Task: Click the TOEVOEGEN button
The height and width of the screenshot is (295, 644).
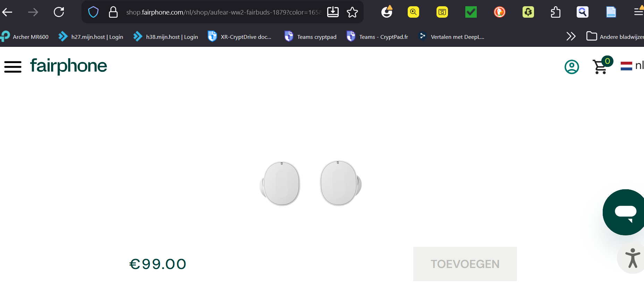Action: (x=465, y=264)
